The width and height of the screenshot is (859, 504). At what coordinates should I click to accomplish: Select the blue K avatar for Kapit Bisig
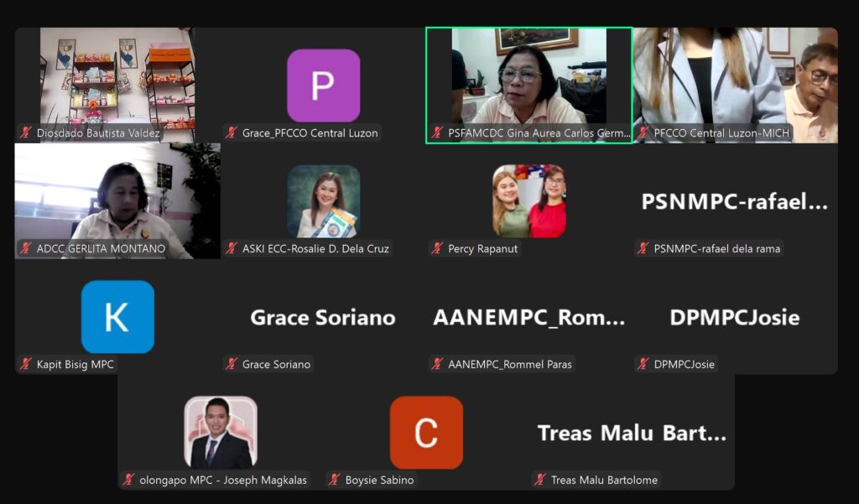pos(117,317)
